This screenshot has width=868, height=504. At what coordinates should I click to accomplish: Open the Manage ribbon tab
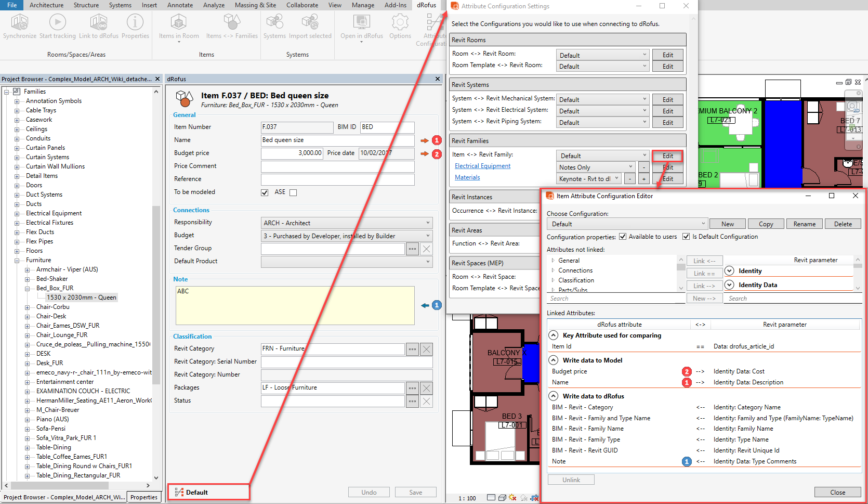[x=363, y=5]
